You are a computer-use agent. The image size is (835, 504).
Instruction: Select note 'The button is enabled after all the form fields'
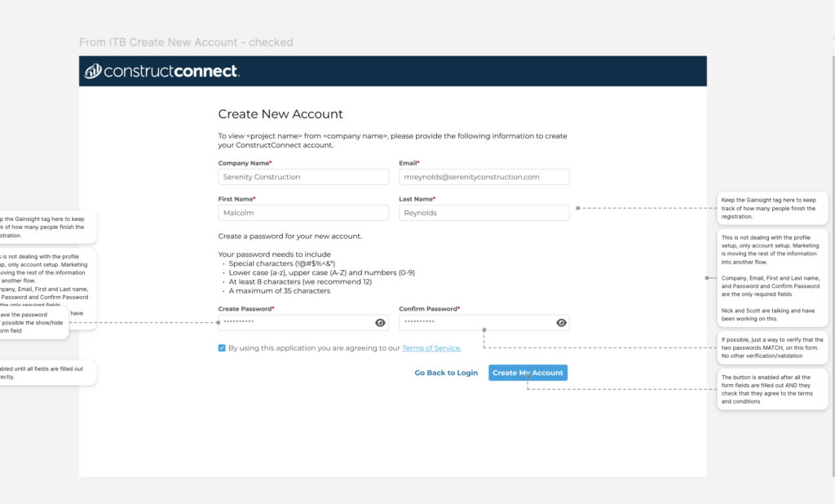tap(772, 390)
